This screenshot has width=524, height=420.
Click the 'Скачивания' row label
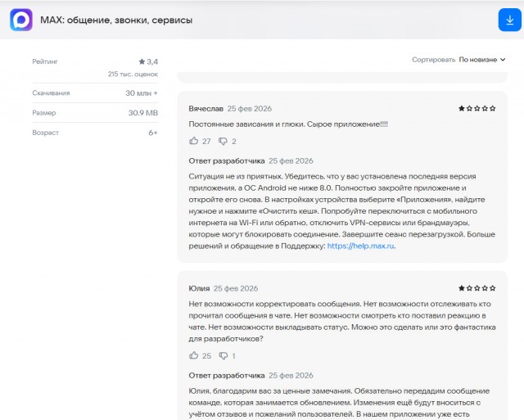[51, 93]
